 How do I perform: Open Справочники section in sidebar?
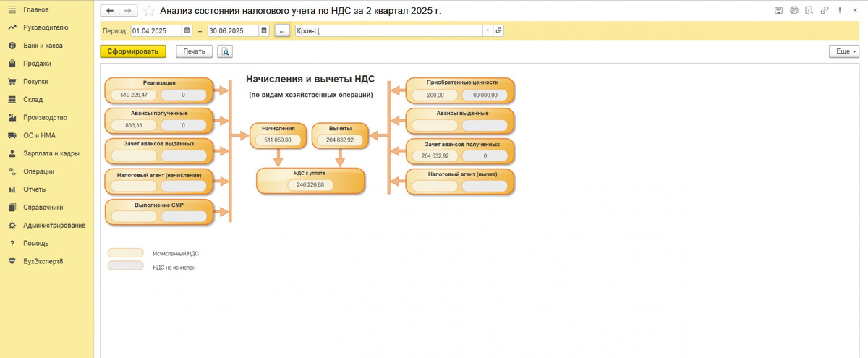43,208
